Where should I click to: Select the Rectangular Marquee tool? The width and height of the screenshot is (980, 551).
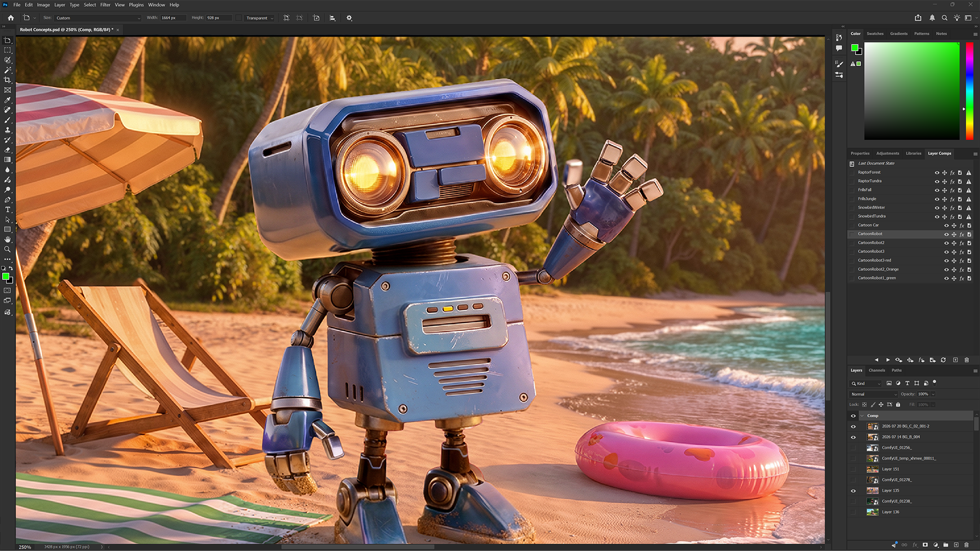click(x=8, y=51)
